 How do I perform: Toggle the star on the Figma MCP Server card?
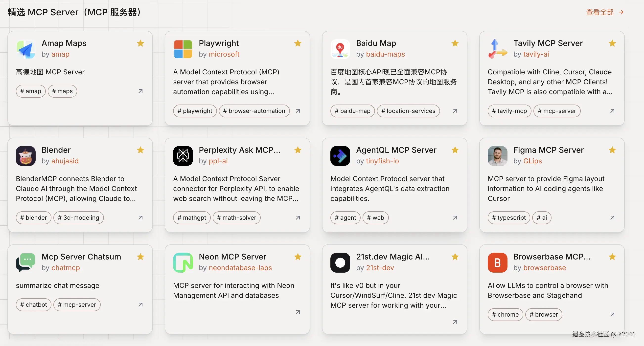[612, 150]
